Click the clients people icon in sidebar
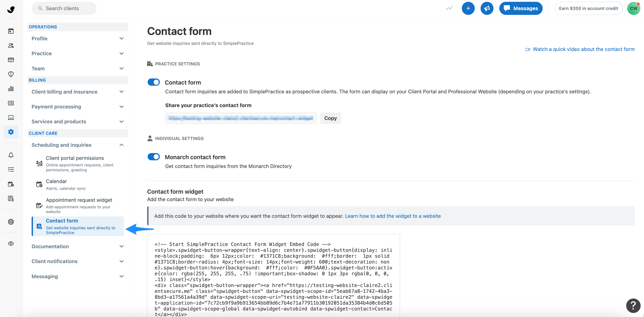The height and width of the screenshot is (317, 644). click(x=11, y=46)
